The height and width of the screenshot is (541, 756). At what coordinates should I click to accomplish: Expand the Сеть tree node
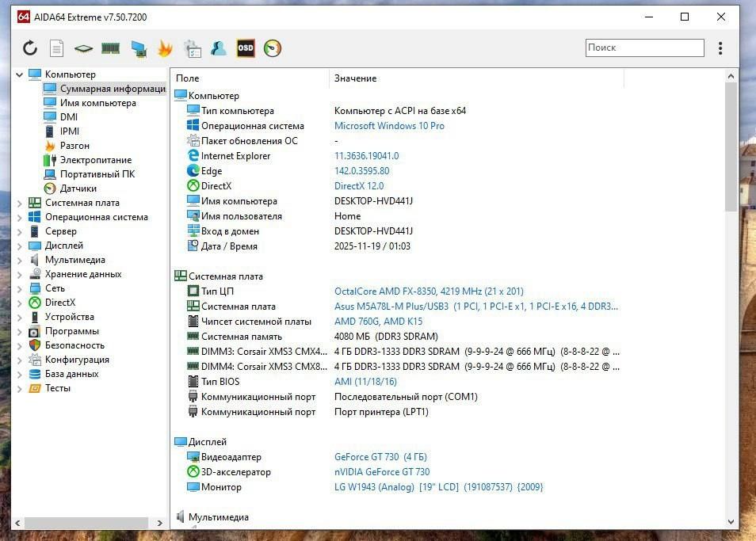click(20, 289)
